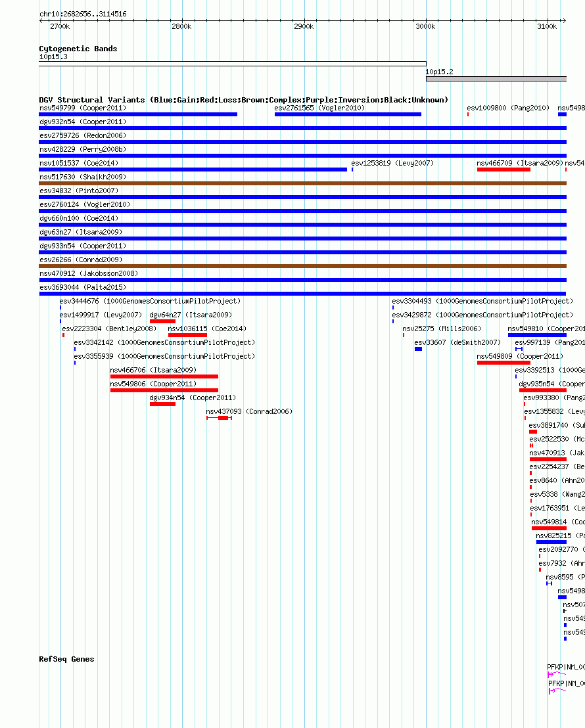Screen dimensions: 585x728
Task: Select the 10p15.3 cytogenetic band
Action: point(232,64)
